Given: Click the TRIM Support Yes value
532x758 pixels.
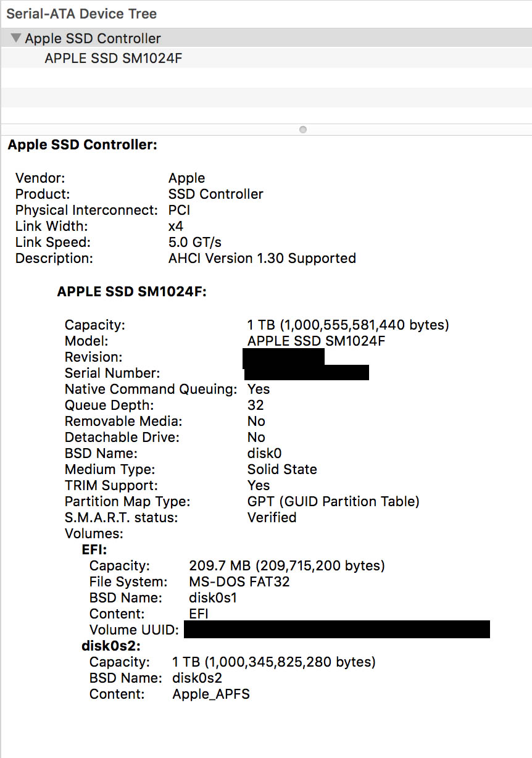Looking at the screenshot, I should (x=258, y=485).
